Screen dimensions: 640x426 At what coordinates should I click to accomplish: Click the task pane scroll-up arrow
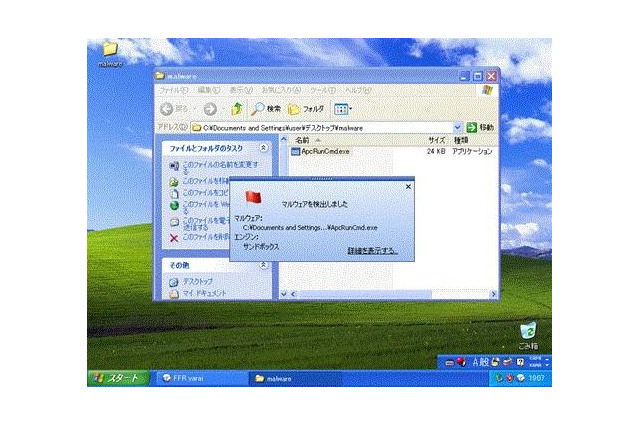284,139
